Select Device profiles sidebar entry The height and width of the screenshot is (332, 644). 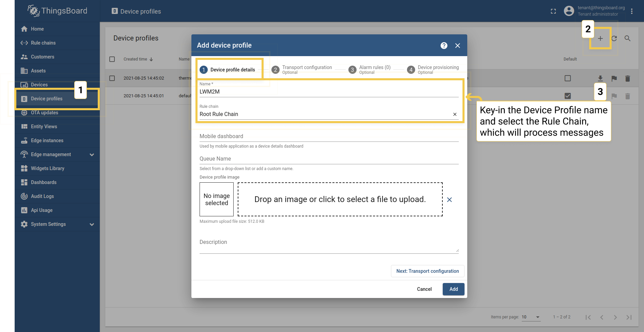57,99
